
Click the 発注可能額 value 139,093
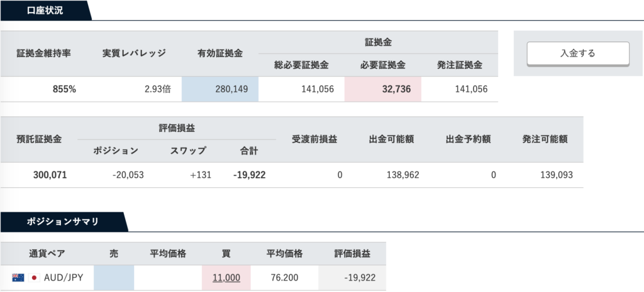point(557,175)
